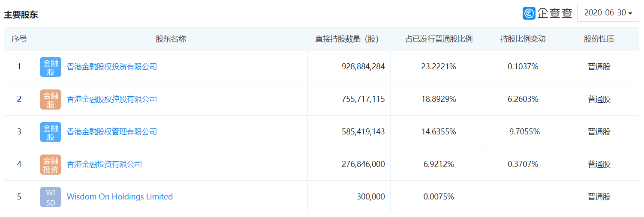644x217 pixels.
Task: Click the 金融投资 badge in row 4
Action: (x=51, y=164)
